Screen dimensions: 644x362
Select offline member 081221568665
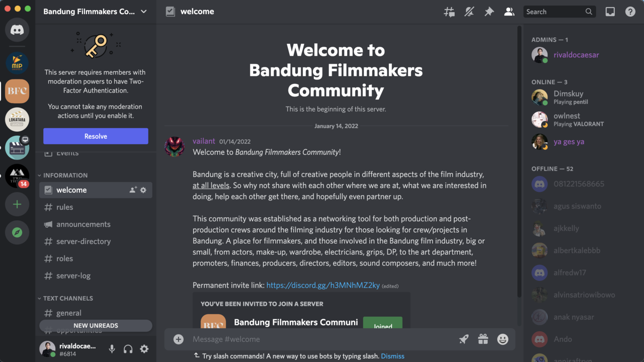coord(582,184)
